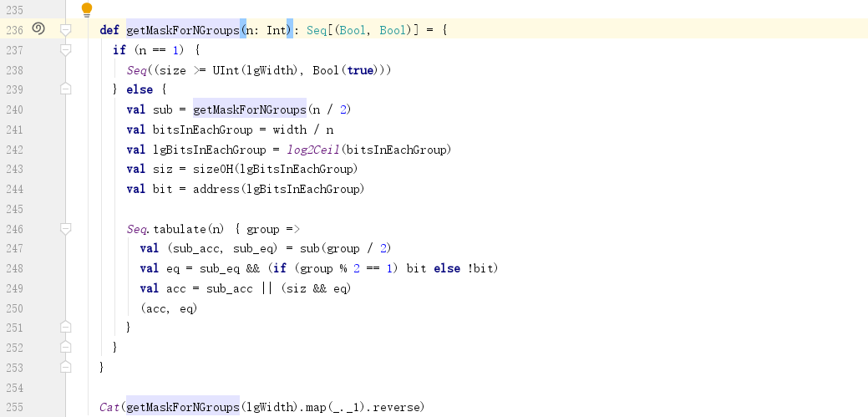Collapse the if (n == 1) block
Viewport: 868px width, 417px height.
65,50
